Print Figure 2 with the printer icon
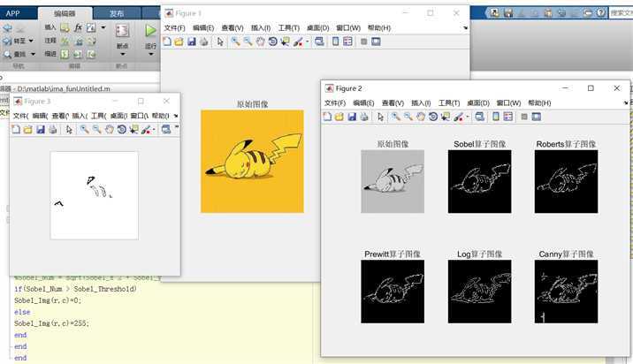633x364 pixels. pos(364,117)
